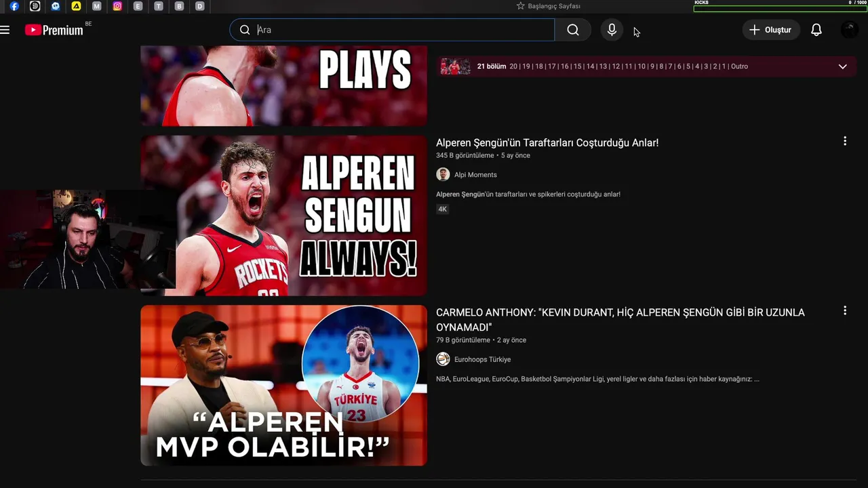This screenshot has height=488, width=868.
Task: Open the Carmelo Anthony video title
Action: click(x=620, y=320)
